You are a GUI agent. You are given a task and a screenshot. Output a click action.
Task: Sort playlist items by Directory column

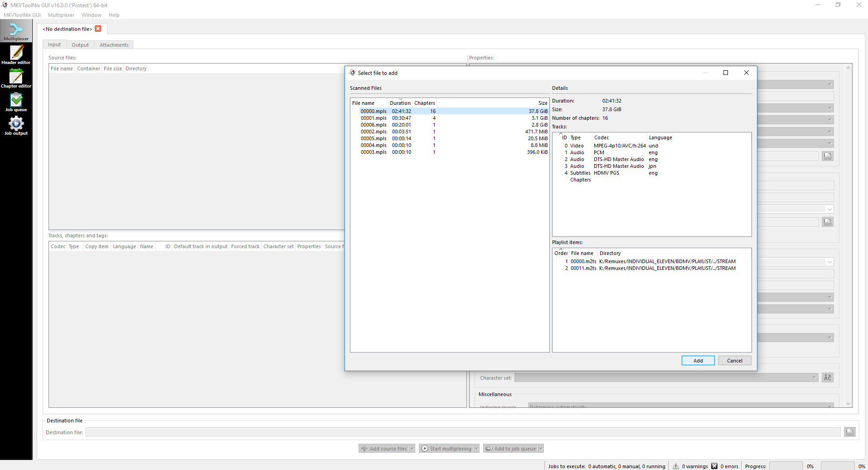pyautogui.click(x=674, y=253)
